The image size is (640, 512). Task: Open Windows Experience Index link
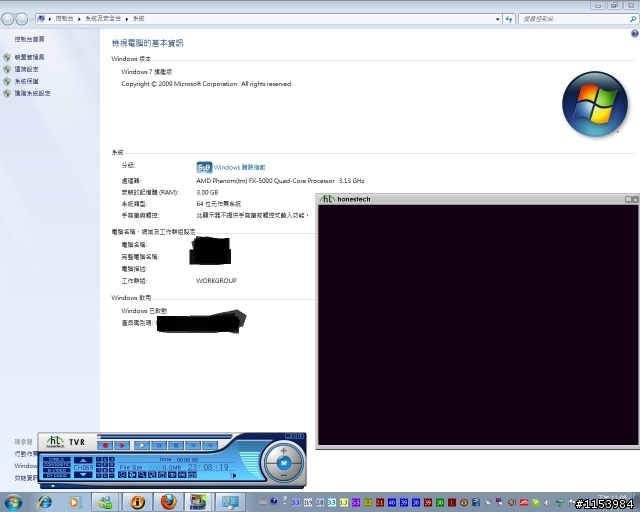coord(240,167)
